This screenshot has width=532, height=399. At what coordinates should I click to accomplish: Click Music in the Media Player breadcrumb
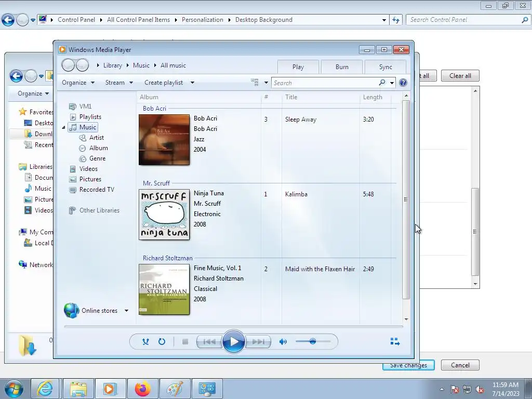[x=141, y=65]
